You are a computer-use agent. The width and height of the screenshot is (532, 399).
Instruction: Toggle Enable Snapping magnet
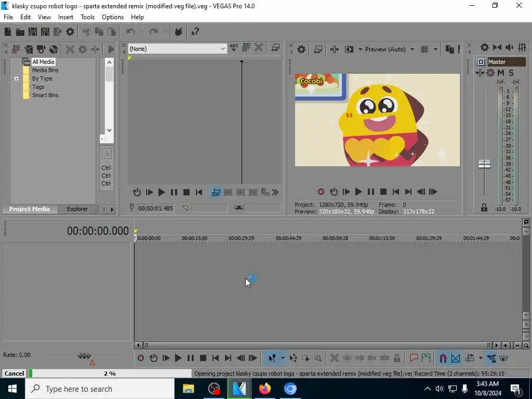coord(443,358)
